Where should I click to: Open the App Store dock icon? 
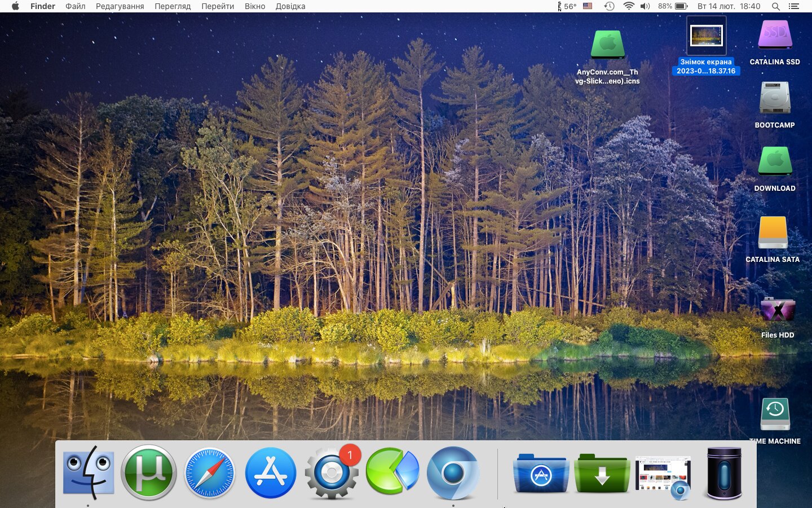tap(271, 472)
